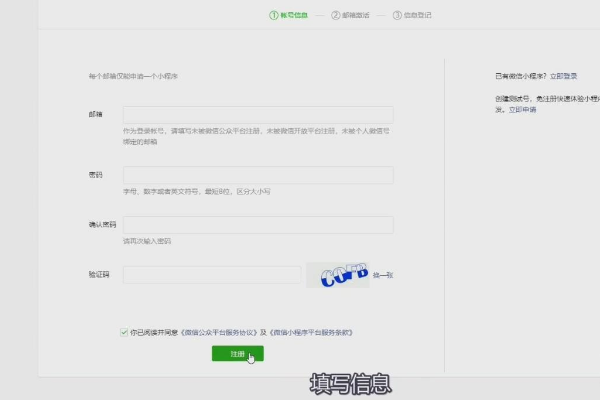The height and width of the screenshot is (400, 600).
Task: Click the step 3 info registration circle icon
Action: coord(397,15)
